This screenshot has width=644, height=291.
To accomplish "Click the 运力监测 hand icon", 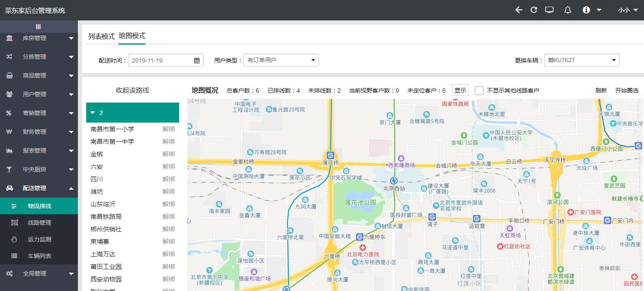I will click(14, 239).
